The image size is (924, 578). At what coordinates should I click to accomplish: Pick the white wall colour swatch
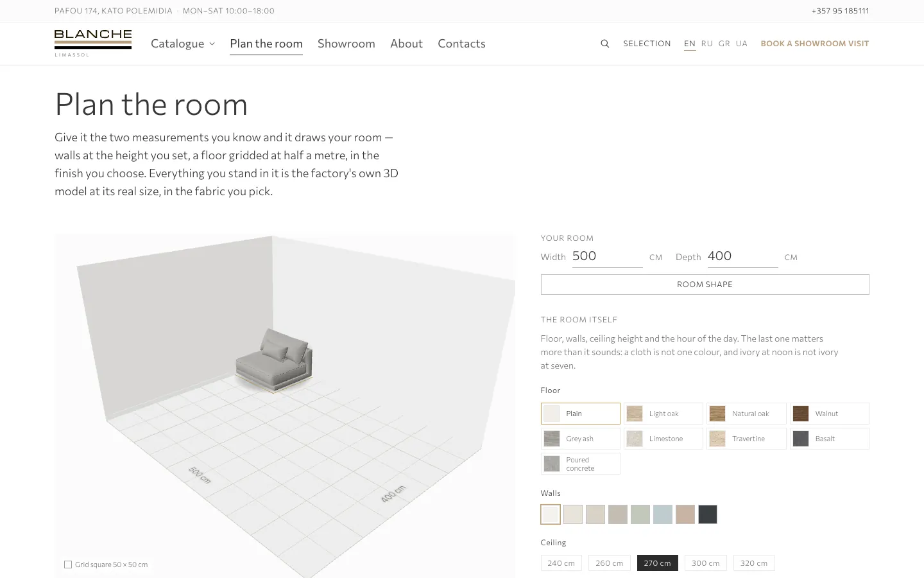[551, 514]
